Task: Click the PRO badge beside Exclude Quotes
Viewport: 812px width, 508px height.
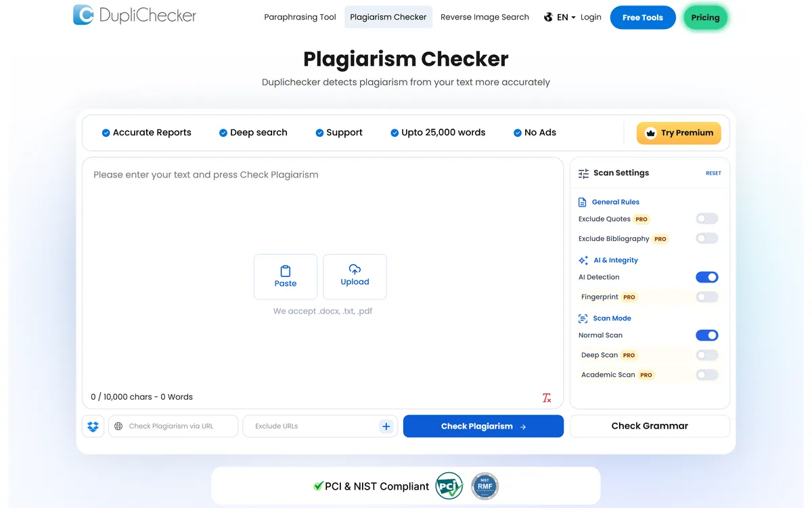Action: pos(641,219)
